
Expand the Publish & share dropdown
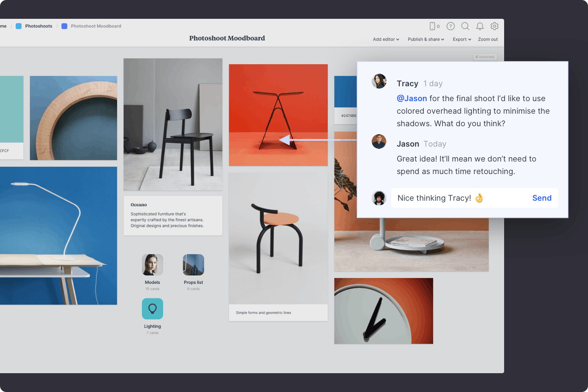pyautogui.click(x=426, y=39)
